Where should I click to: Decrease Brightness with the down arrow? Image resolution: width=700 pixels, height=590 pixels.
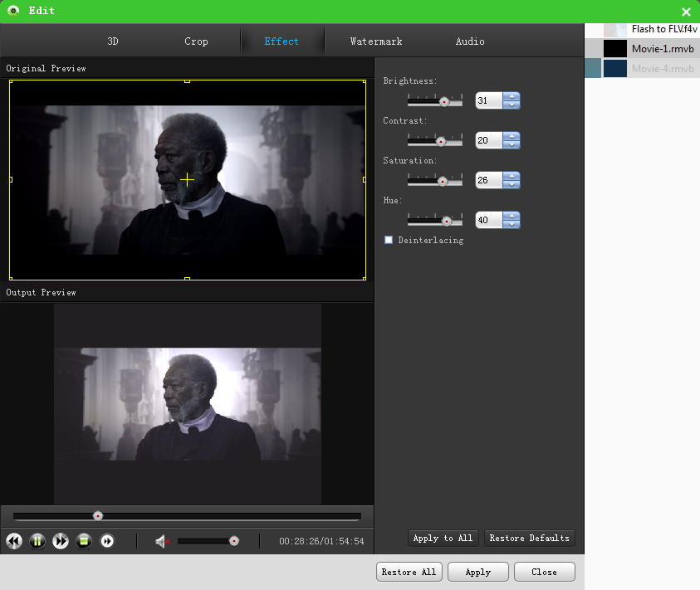(512, 105)
